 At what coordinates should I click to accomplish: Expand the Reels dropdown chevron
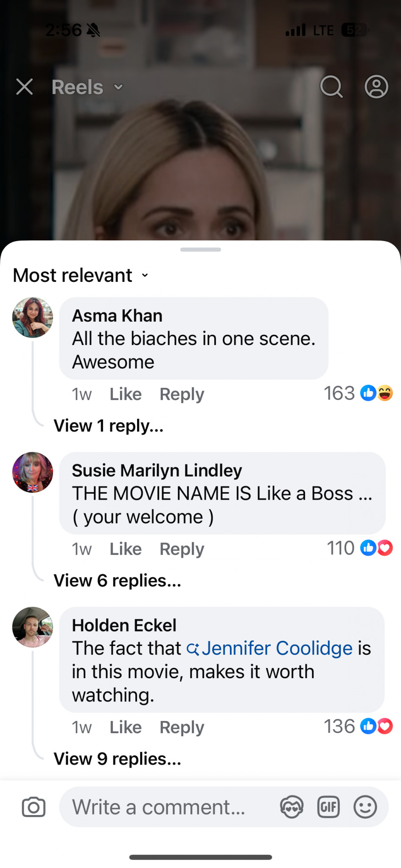[118, 87]
